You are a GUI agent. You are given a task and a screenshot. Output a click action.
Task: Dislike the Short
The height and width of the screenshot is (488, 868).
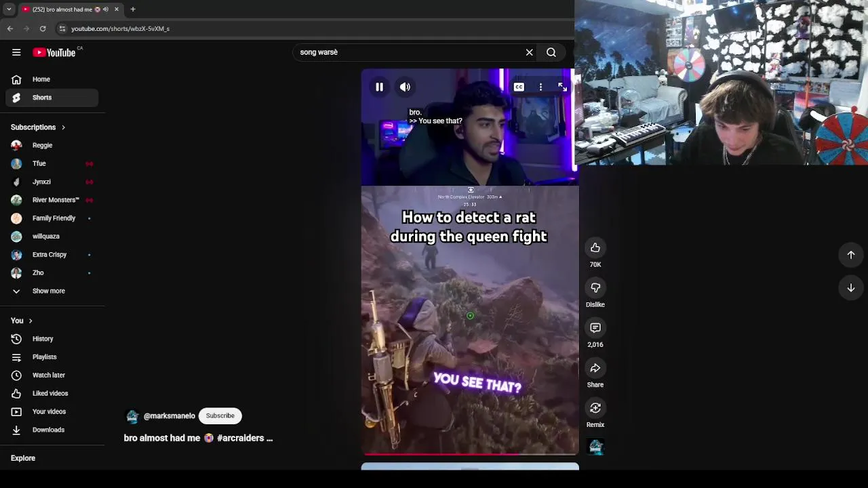click(x=595, y=288)
